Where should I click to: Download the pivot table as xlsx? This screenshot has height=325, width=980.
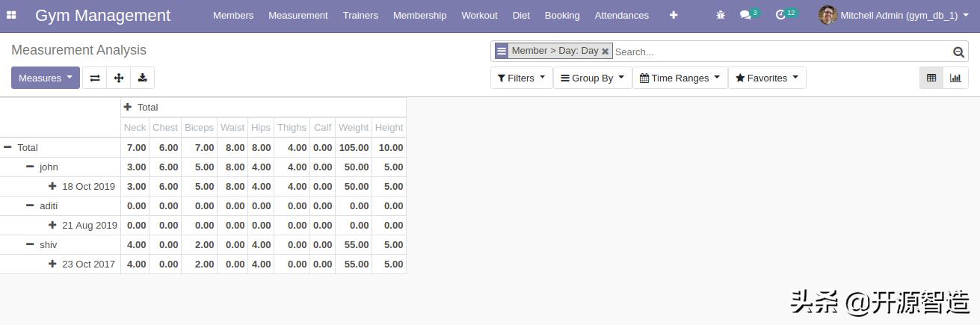(142, 78)
